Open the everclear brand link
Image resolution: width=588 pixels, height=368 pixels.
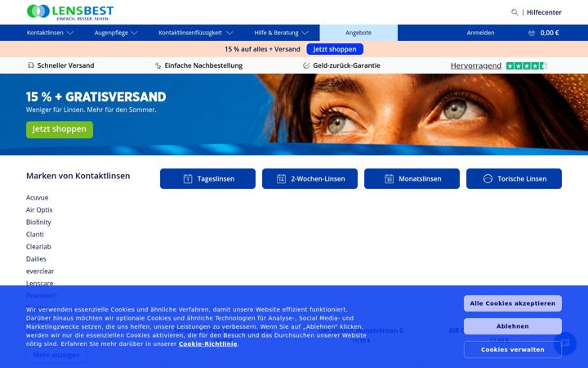coord(40,272)
